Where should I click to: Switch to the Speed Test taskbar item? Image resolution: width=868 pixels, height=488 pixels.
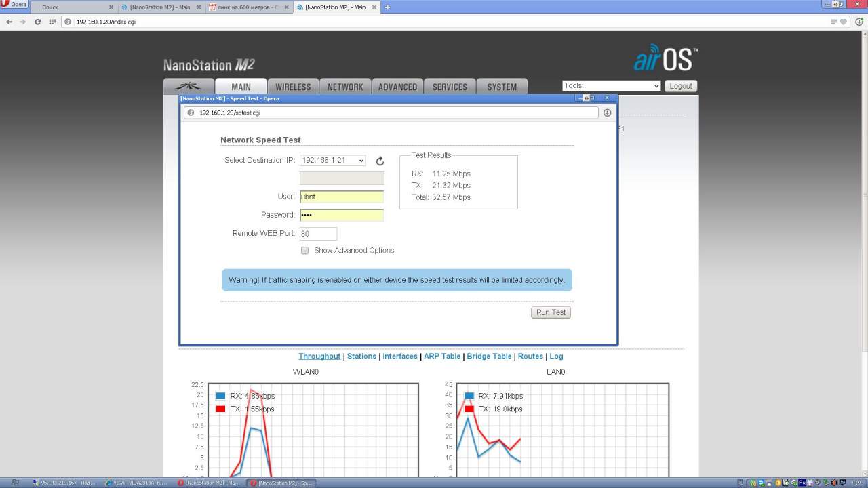[x=281, y=483]
